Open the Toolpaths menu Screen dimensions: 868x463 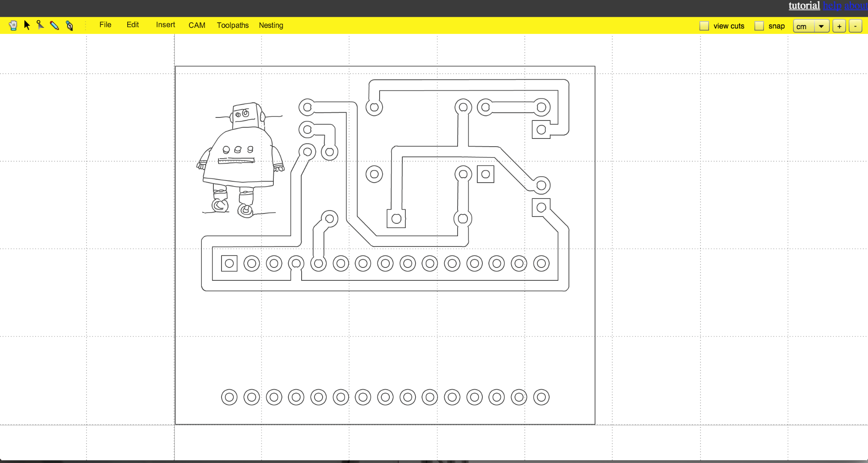[233, 25]
